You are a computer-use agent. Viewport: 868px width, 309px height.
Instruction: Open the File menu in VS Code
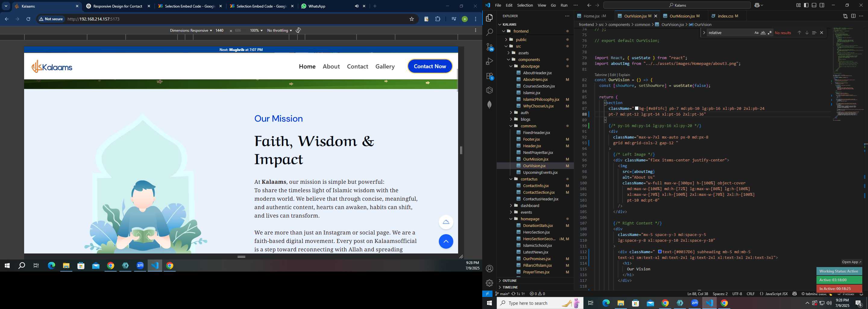498,5
